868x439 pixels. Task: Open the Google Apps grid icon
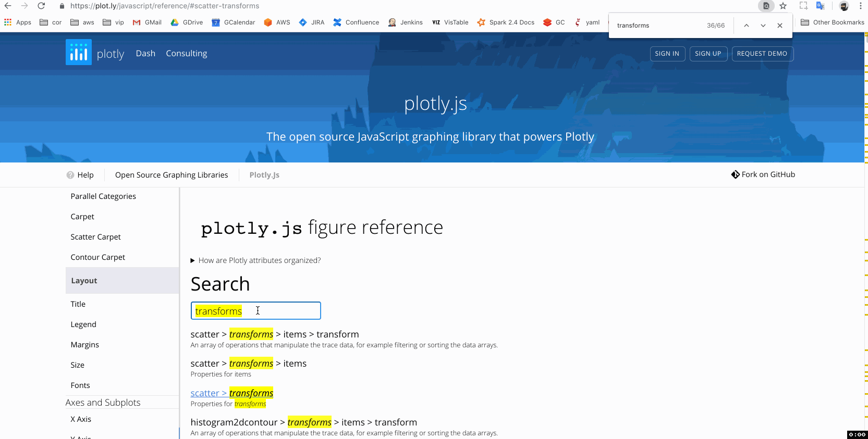click(x=7, y=22)
